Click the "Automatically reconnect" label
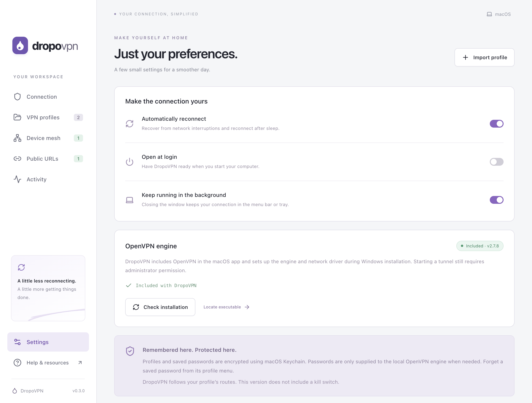Screen dimensions: 532x403 [x=174, y=119]
